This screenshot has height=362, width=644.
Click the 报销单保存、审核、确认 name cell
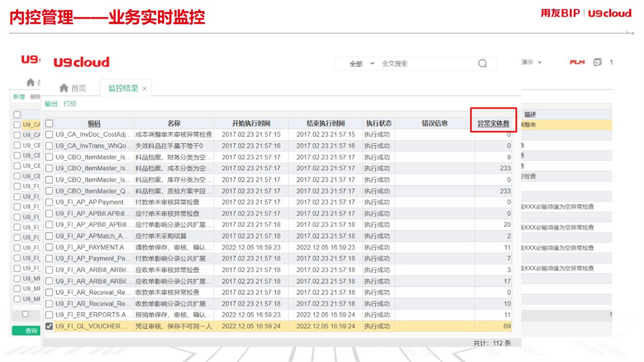pyautogui.click(x=174, y=315)
